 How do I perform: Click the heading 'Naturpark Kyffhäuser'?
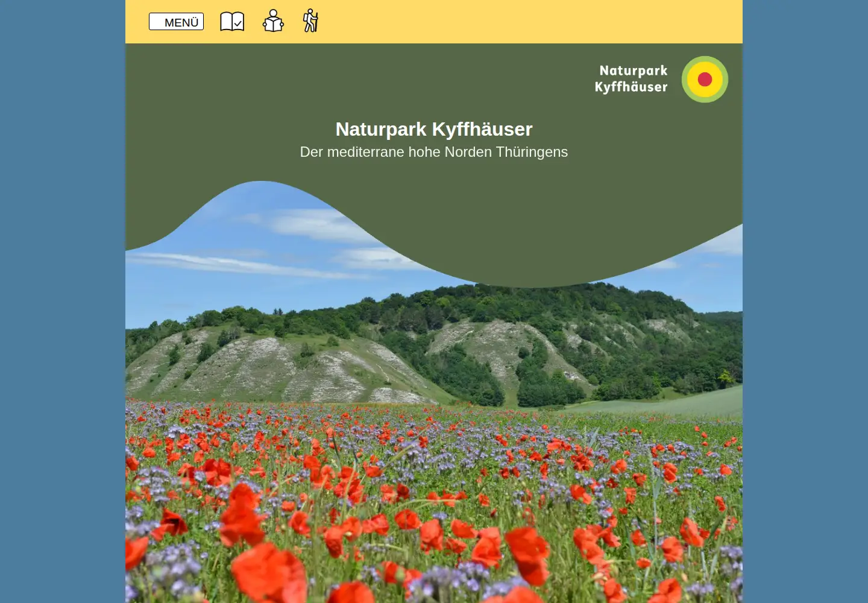pos(434,129)
